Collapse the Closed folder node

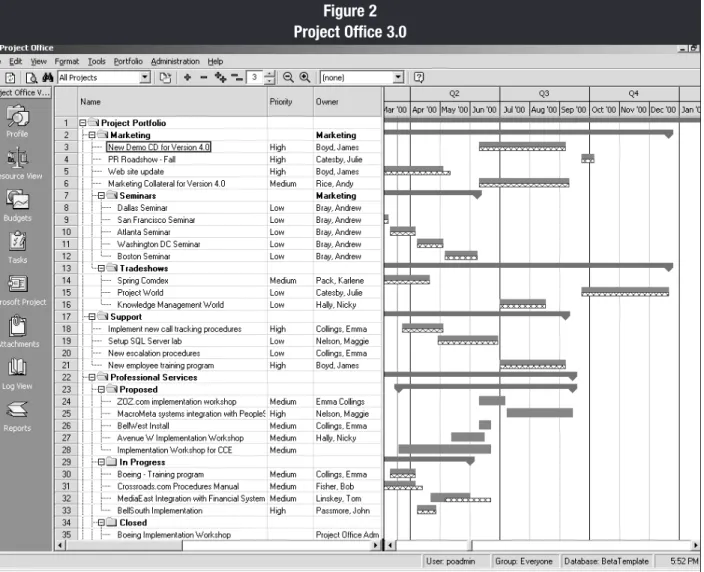coord(101,523)
